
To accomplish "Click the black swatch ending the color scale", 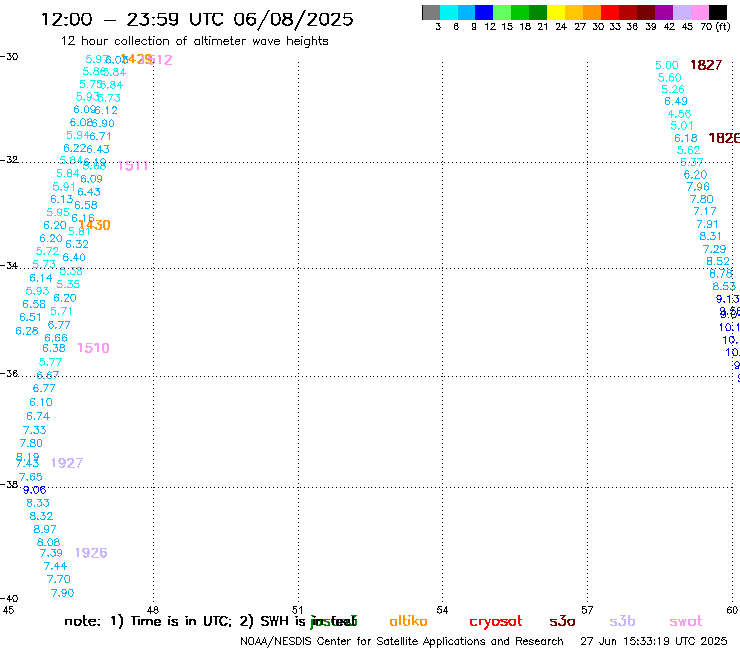I will (717, 12).
